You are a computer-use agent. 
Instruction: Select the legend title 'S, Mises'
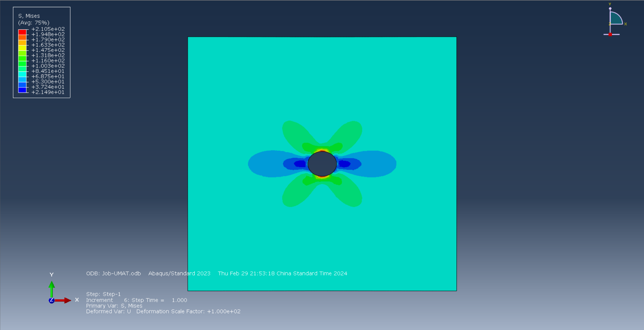point(29,16)
